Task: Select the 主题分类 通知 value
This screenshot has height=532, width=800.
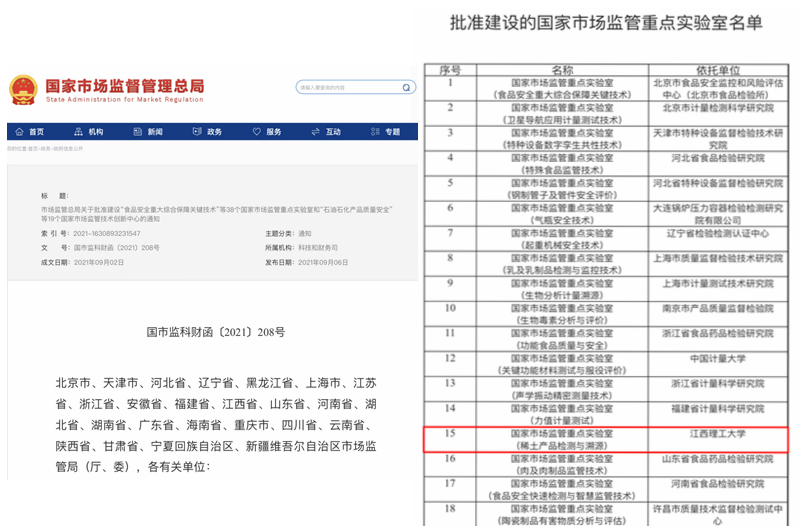Action: 305,234
